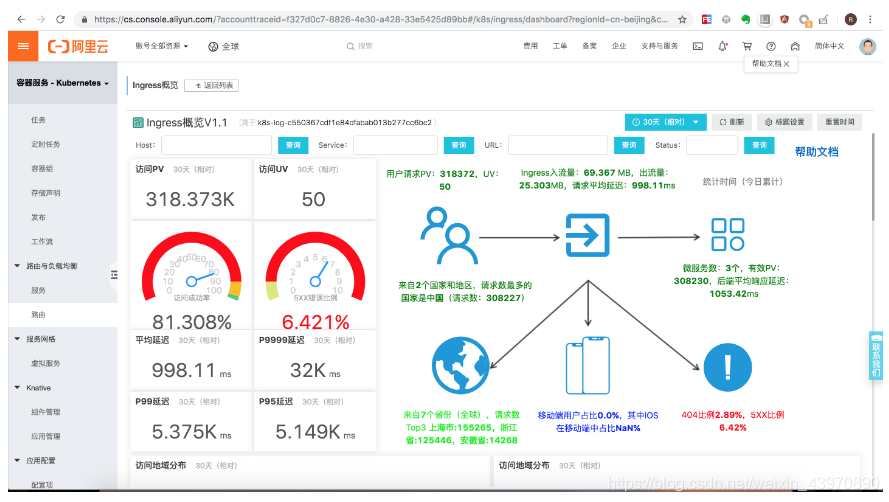Click the top search box
The width and height of the screenshot is (889, 502).
[x=359, y=46]
